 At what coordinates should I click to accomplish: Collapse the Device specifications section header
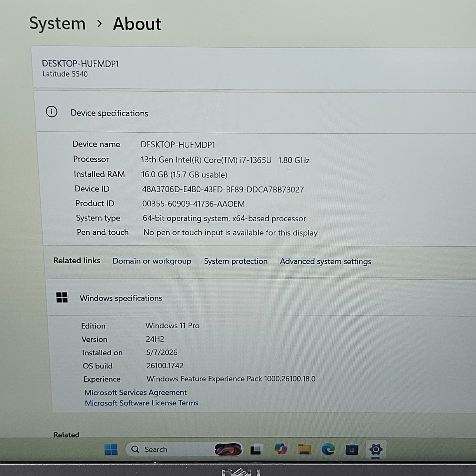[x=256, y=113]
